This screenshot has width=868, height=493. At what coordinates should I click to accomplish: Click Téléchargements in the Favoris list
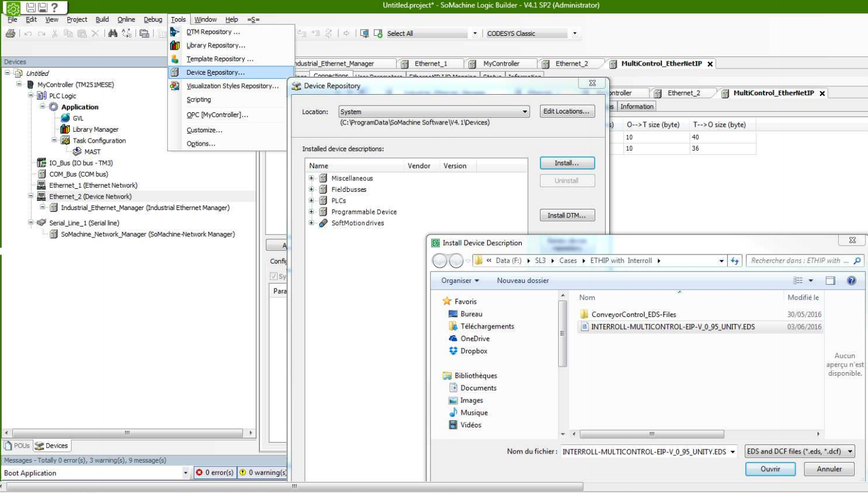tap(487, 327)
